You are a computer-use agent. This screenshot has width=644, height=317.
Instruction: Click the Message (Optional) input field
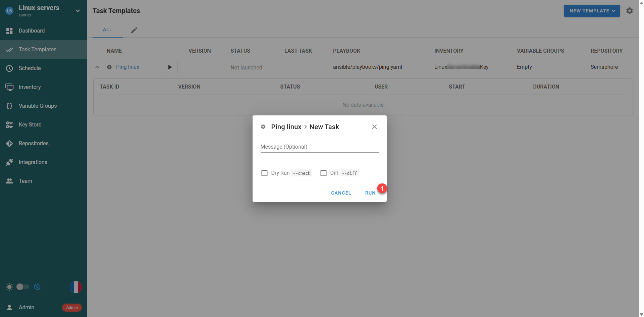(x=319, y=147)
